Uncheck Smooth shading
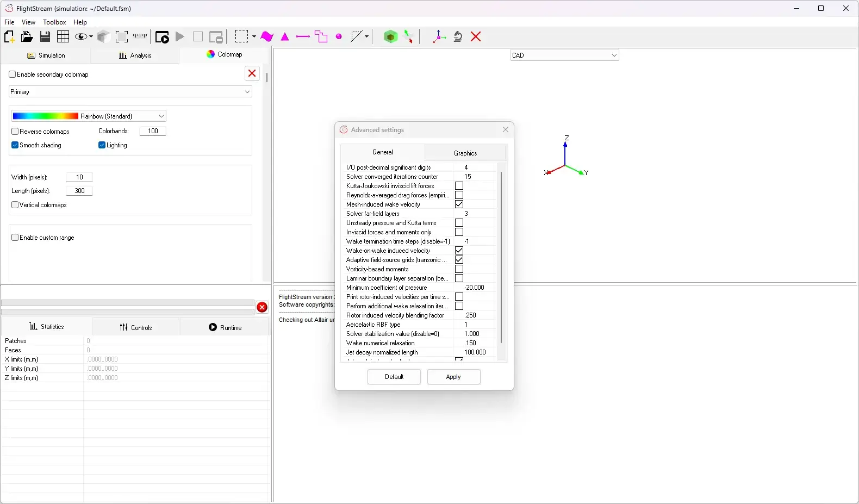Screen dimensions: 859x504 click(15, 145)
